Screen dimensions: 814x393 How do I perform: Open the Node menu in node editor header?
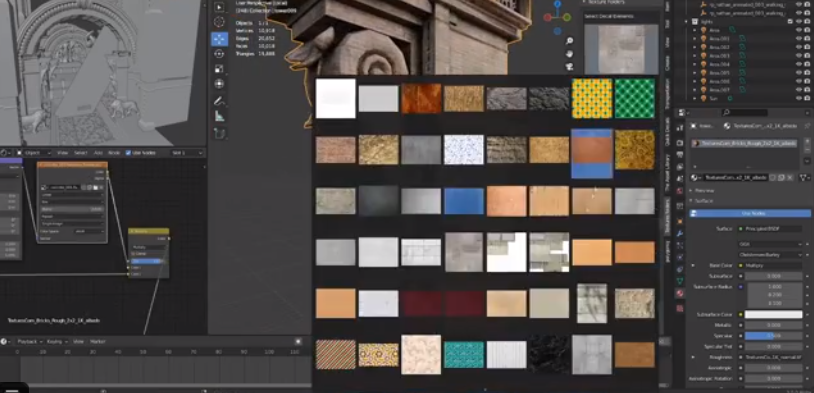click(113, 153)
